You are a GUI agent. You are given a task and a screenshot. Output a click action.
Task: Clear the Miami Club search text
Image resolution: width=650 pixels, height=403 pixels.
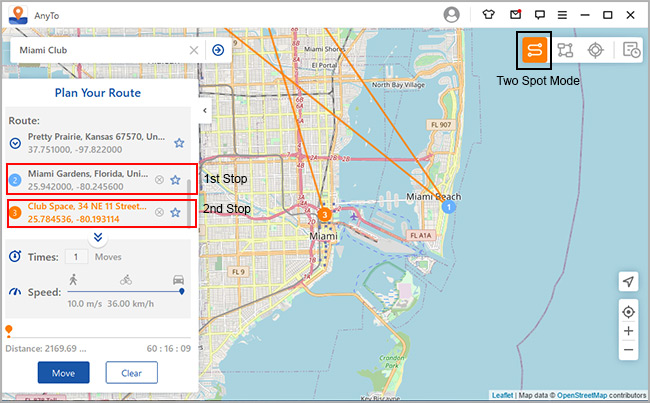point(194,50)
